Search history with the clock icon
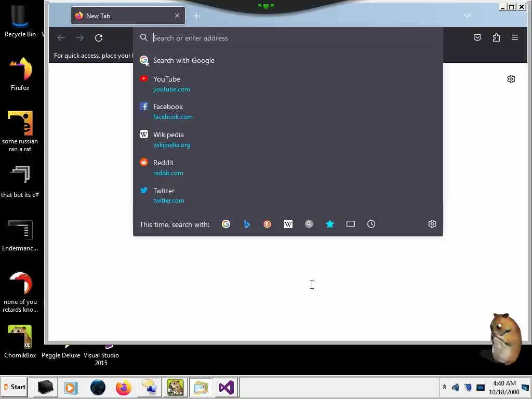 371,224
